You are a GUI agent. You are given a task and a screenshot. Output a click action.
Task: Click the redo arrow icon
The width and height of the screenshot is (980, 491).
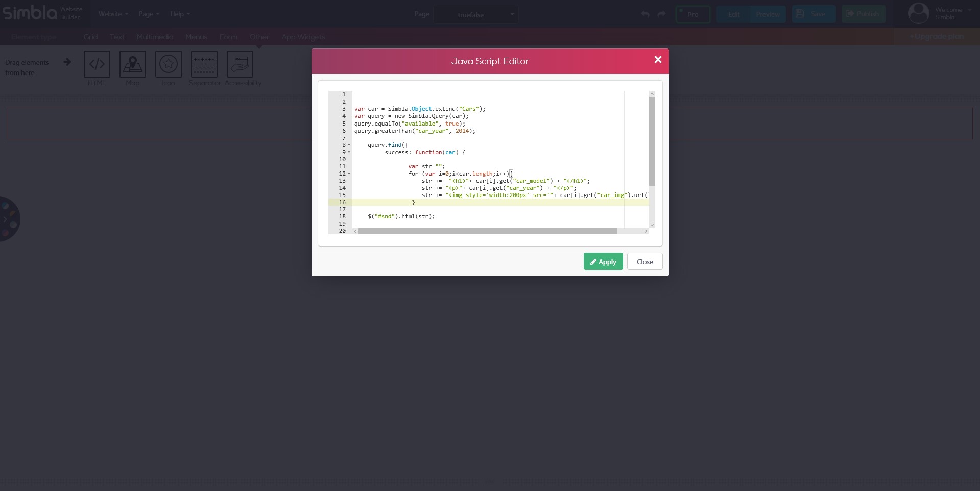661,14
